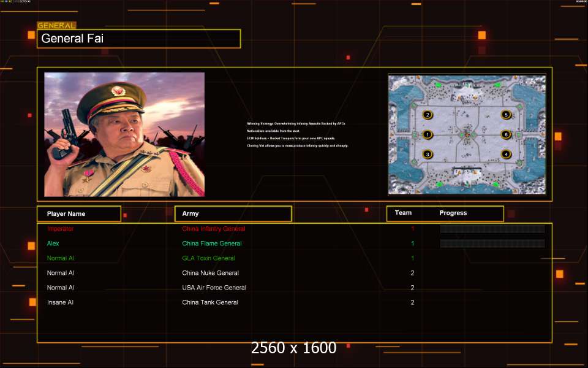Click start position marker 3 on the map

point(428,154)
